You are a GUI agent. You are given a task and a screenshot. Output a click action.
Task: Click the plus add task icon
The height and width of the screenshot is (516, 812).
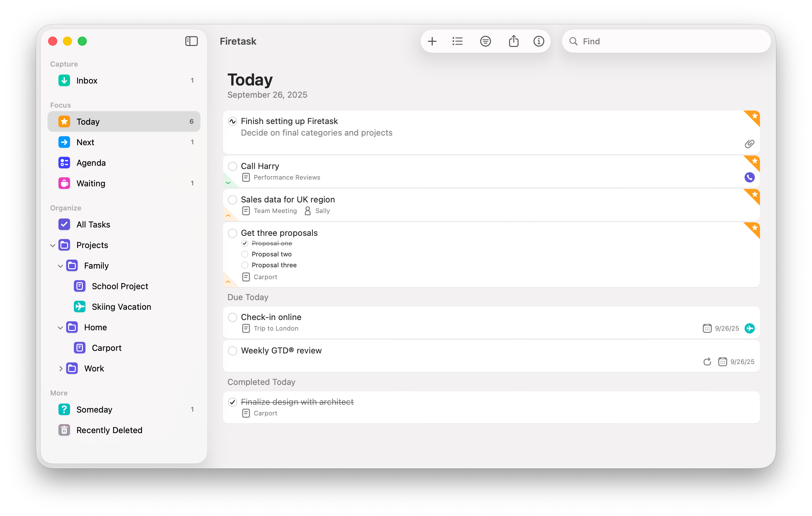(x=432, y=41)
